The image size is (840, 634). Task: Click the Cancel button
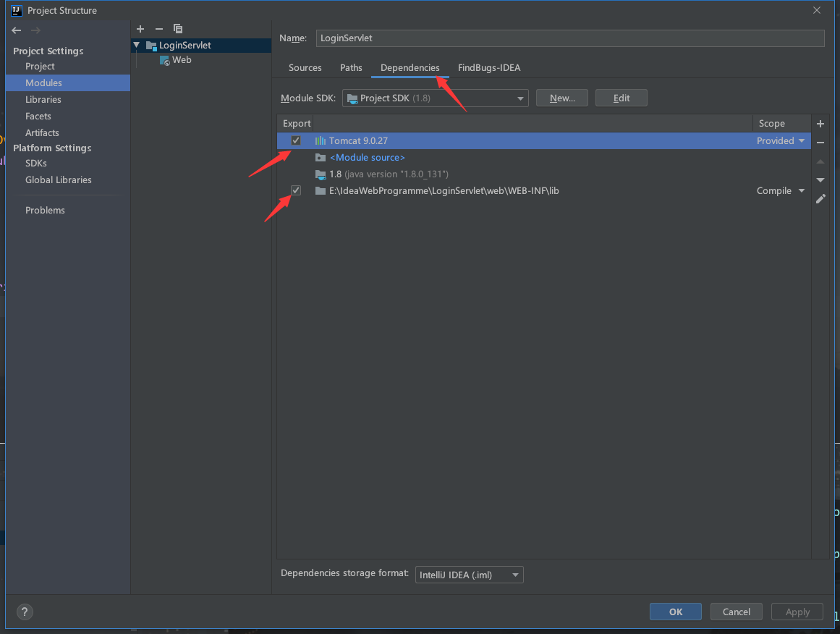736,612
